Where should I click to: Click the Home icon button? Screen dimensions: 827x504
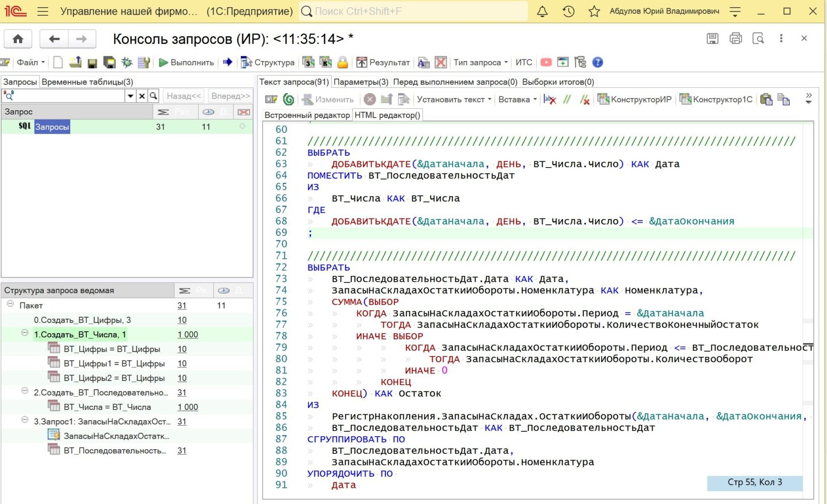[18, 39]
